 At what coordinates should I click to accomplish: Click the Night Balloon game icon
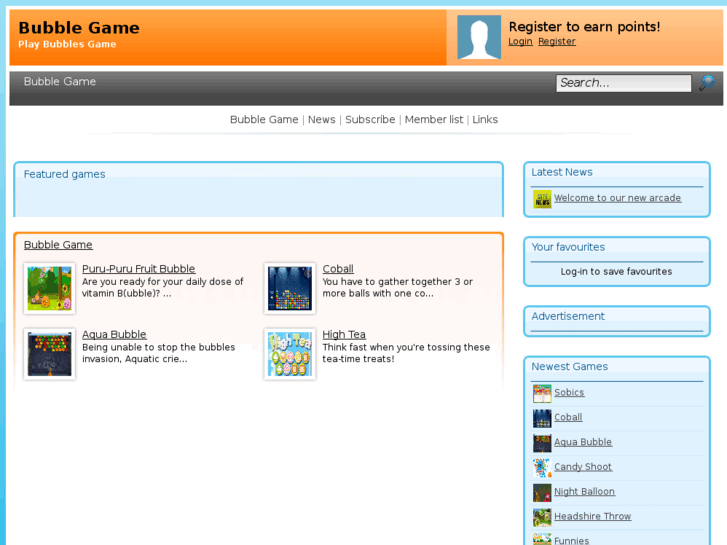542,492
